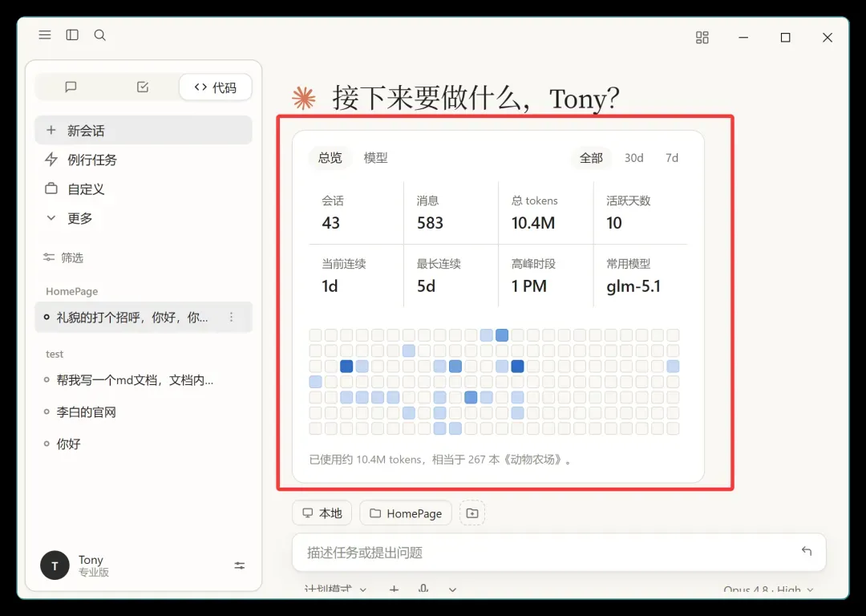The height and width of the screenshot is (616, 866).
Task: Click the token usage summary text 动物农场
Action: point(440,460)
